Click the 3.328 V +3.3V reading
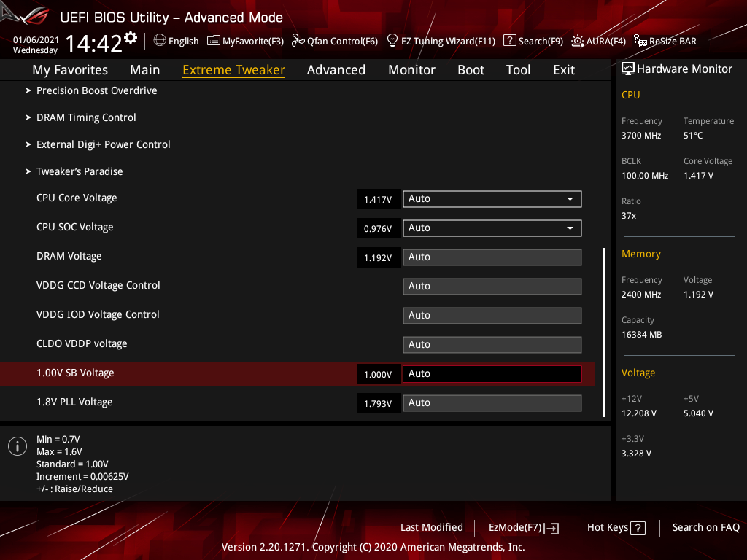747x560 pixels. coord(636,454)
